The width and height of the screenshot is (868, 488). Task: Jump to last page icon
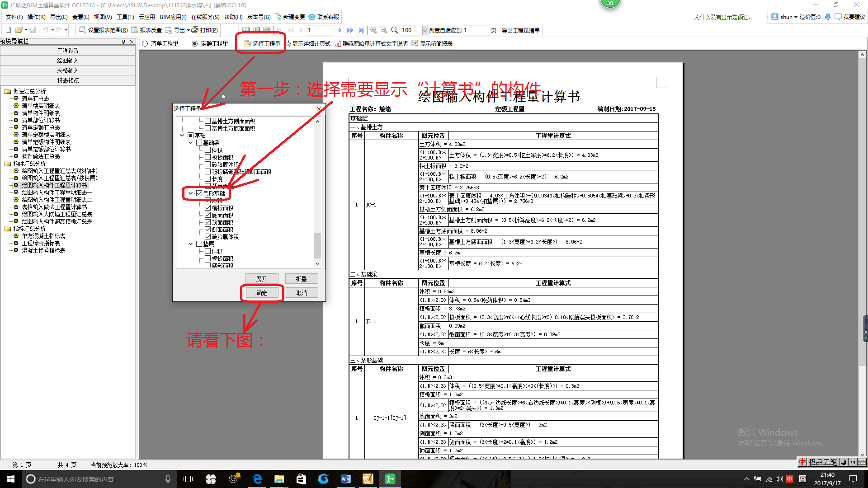click(x=361, y=30)
